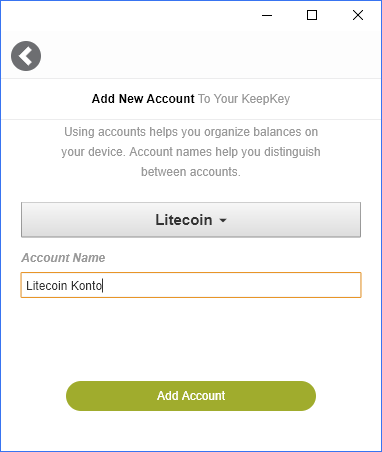Focus the Account Name text field
382x452 pixels.
(191, 285)
